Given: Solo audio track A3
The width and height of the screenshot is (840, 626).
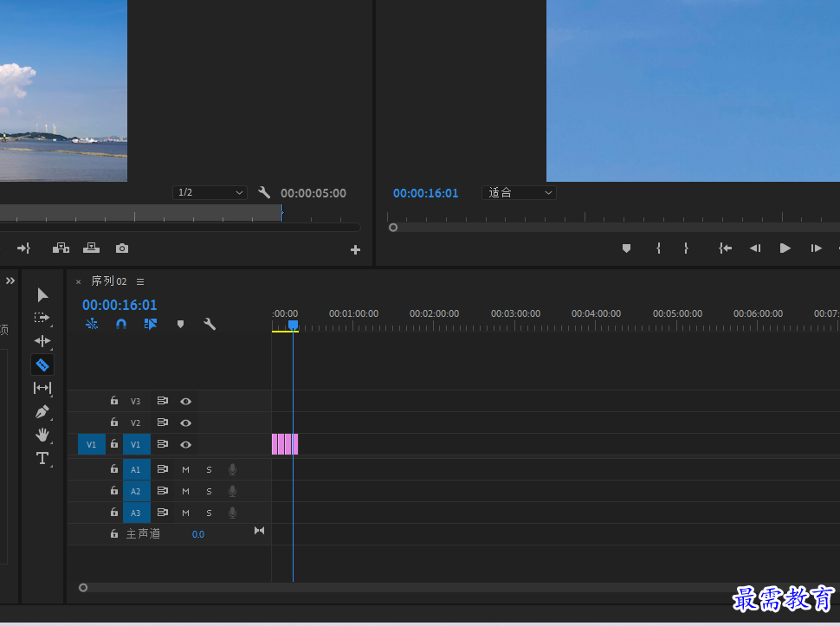Looking at the screenshot, I should coord(209,513).
